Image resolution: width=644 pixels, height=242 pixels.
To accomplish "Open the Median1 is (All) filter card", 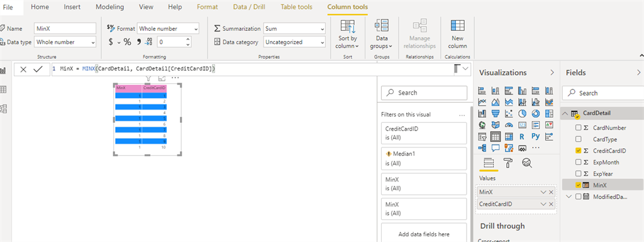I will click(424, 158).
